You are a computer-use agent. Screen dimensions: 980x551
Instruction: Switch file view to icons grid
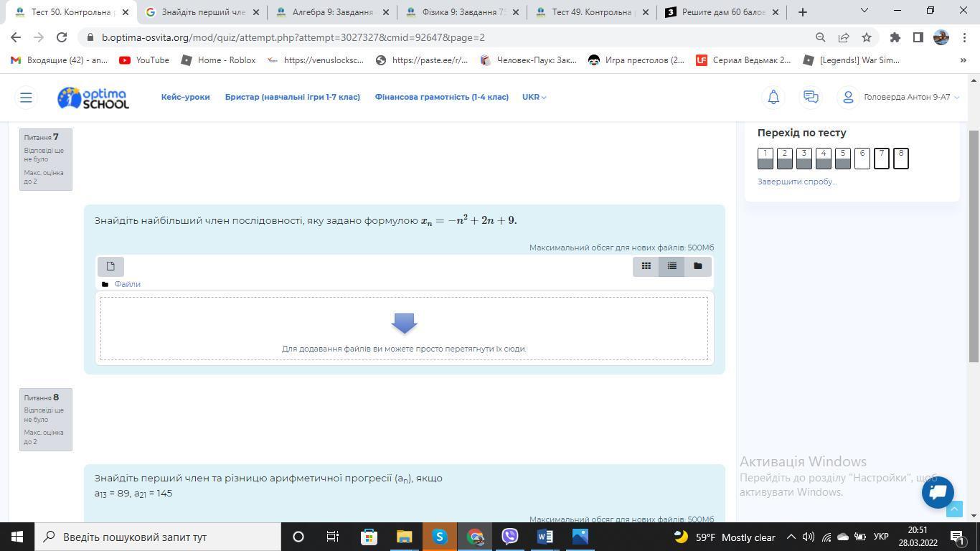[646, 266]
